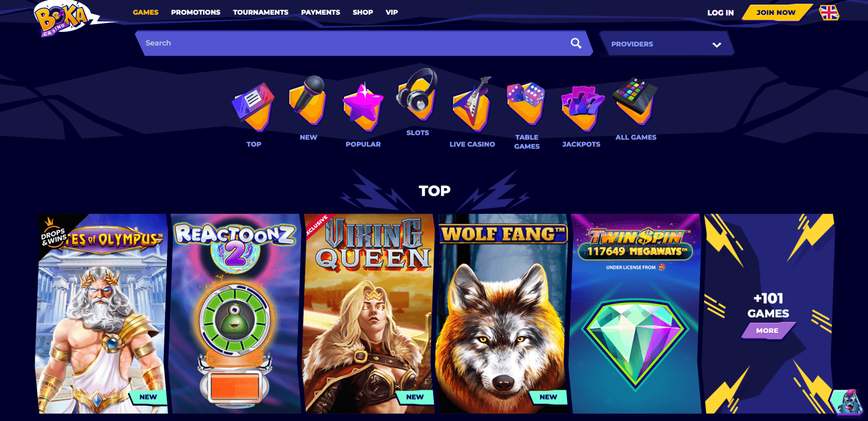The width and height of the screenshot is (868, 421).
Task: Choose the POPULAR star category icon
Action: pos(363,107)
